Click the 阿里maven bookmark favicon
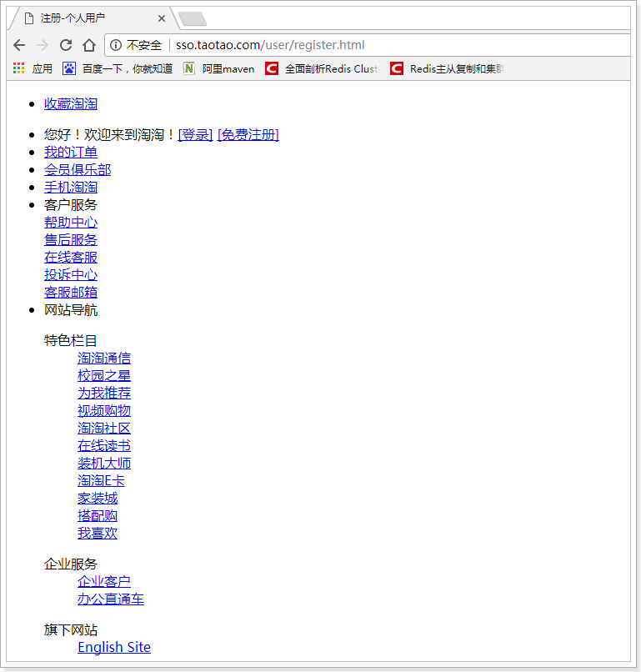Screen dimensions: 641x672 [x=188, y=68]
